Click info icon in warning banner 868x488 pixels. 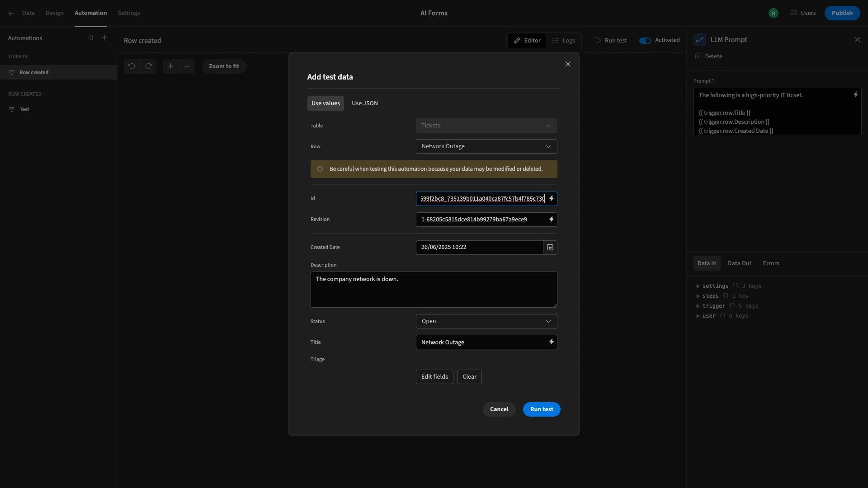320,169
